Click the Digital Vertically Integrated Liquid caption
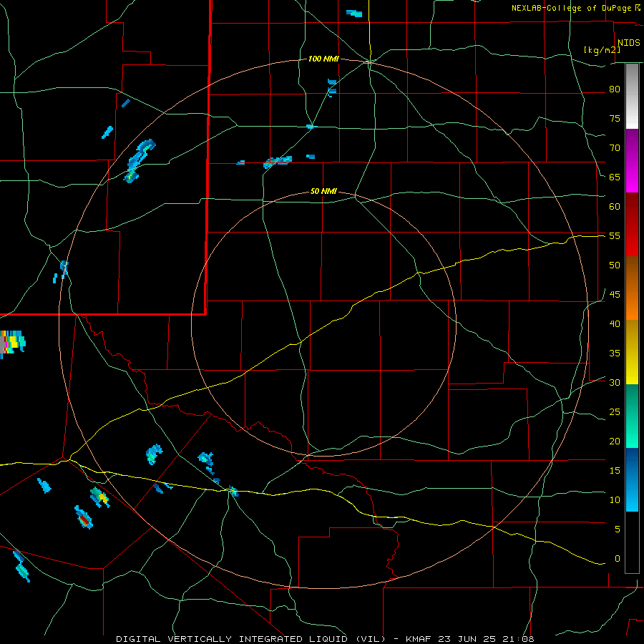 [325, 639]
